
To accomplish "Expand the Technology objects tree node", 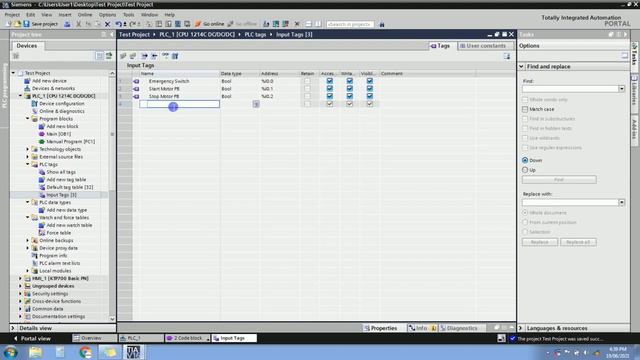I will [28, 149].
